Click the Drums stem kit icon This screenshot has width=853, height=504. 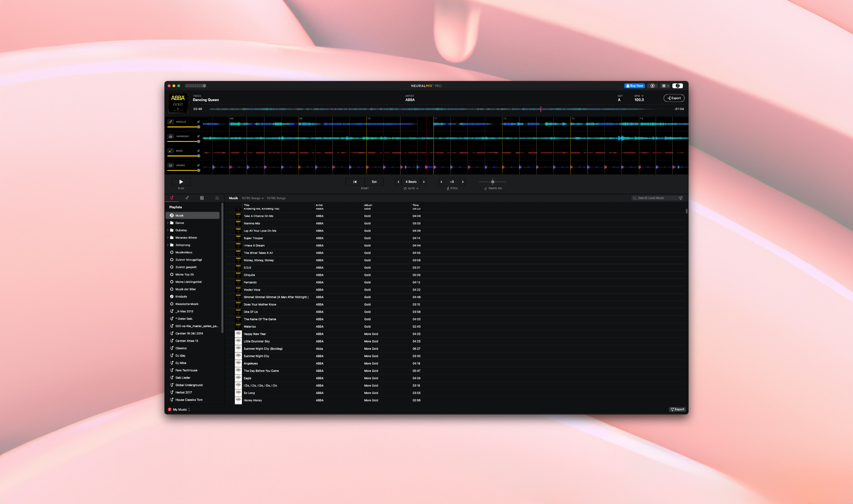coord(171,165)
